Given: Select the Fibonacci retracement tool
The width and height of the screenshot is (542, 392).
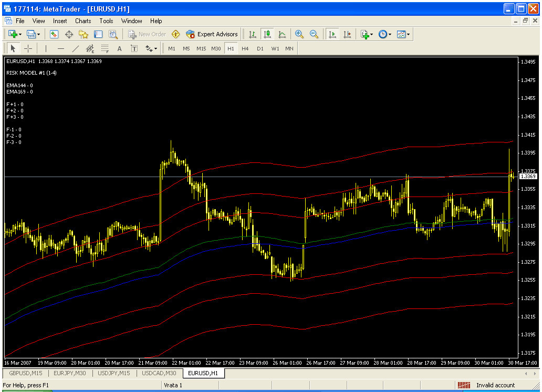Looking at the screenshot, I should pos(105,48).
